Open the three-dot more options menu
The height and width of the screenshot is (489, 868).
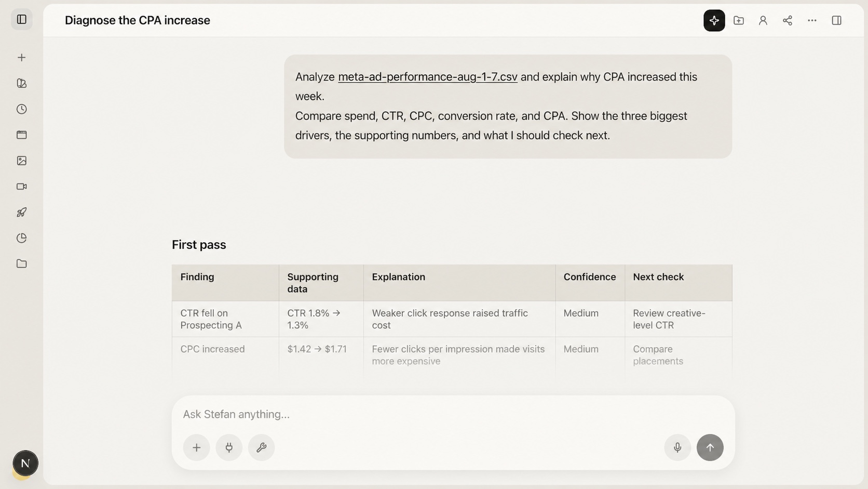coord(812,20)
